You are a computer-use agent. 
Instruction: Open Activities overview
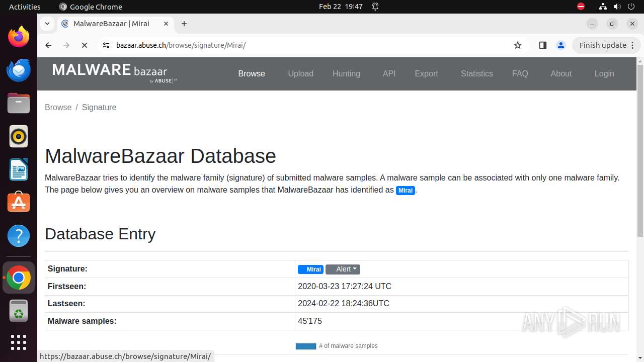tap(25, 7)
